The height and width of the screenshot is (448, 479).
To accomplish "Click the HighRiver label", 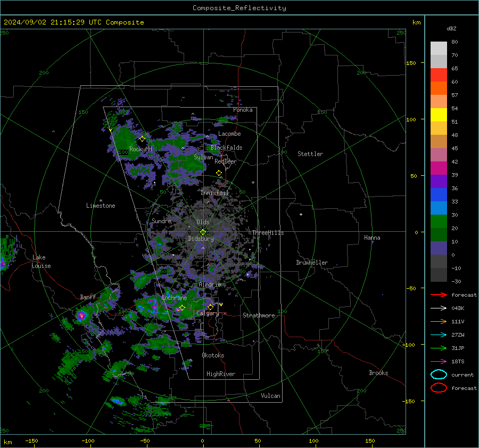I will tap(221, 374).
